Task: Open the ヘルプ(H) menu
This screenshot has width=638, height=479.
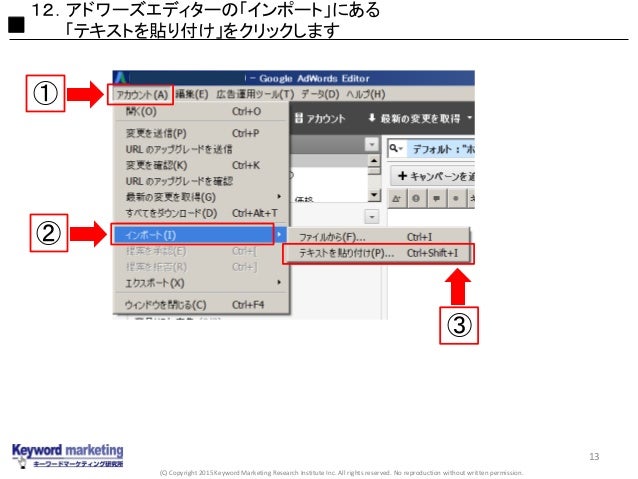Action: coord(365,94)
